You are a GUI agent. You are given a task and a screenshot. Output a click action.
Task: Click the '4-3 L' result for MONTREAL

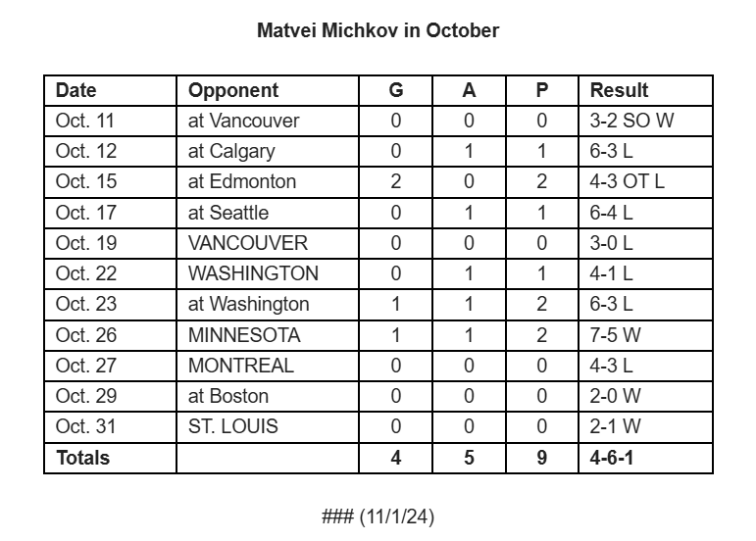click(645, 366)
